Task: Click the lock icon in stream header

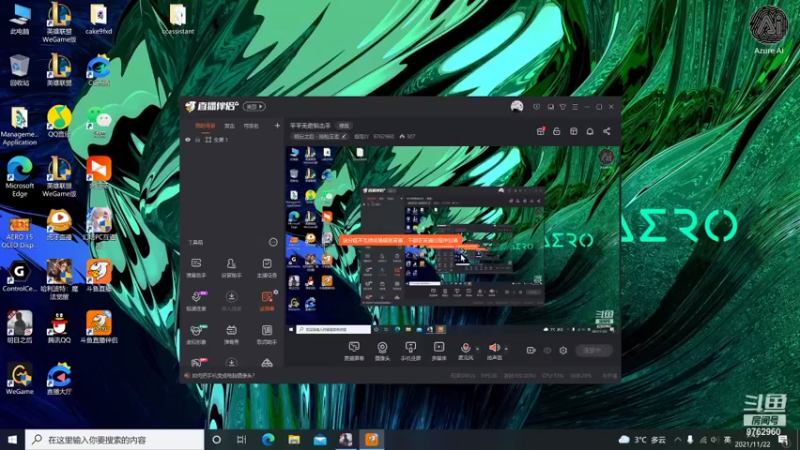Action: click(557, 131)
